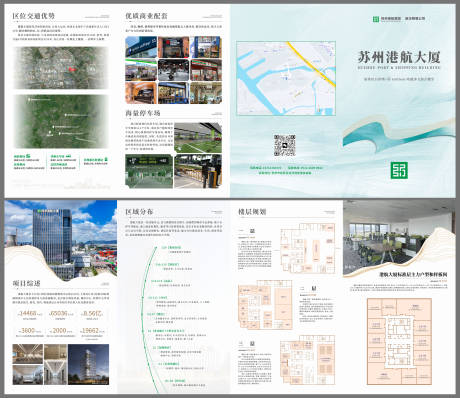Click the figure "19662"

point(90,330)
